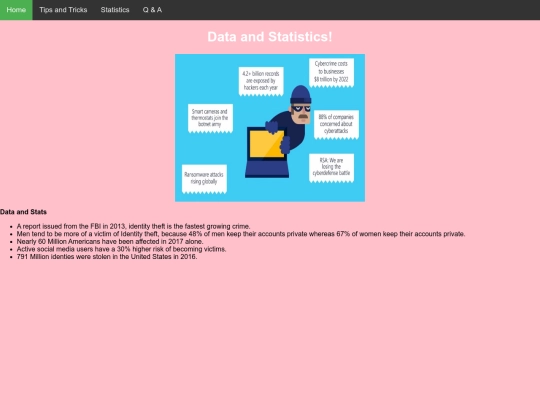540x405 pixels.
Task: Click the '30% higher risk' bullet
Action: (x=121, y=249)
